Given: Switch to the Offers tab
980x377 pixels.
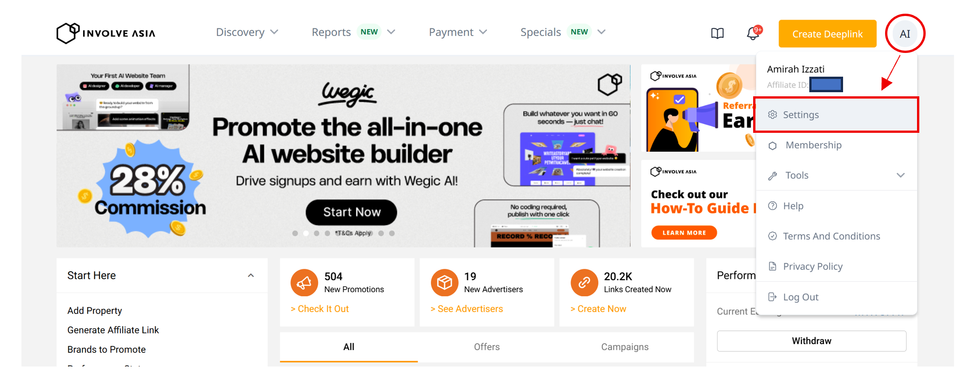Looking at the screenshot, I should pos(487,347).
